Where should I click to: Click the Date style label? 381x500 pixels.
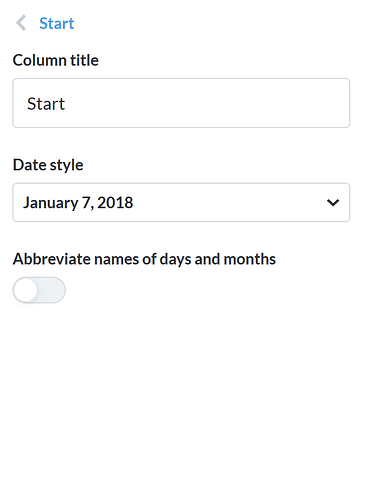48,165
